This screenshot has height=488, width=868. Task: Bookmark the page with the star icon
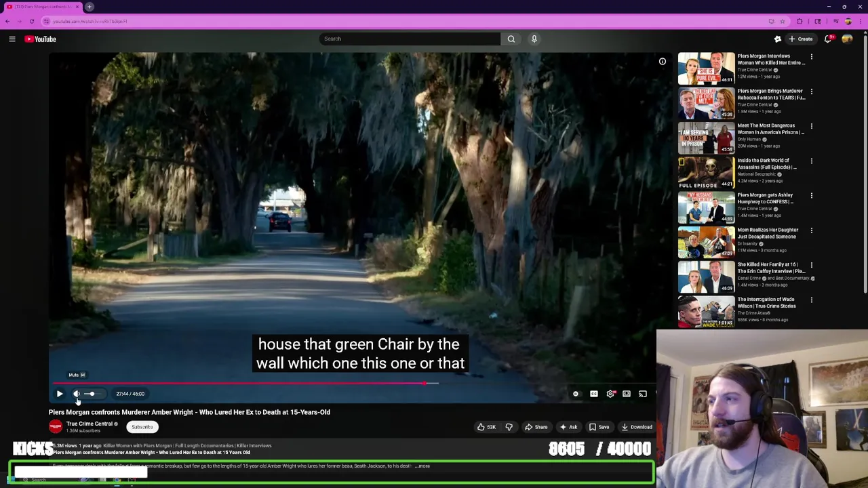tap(783, 21)
